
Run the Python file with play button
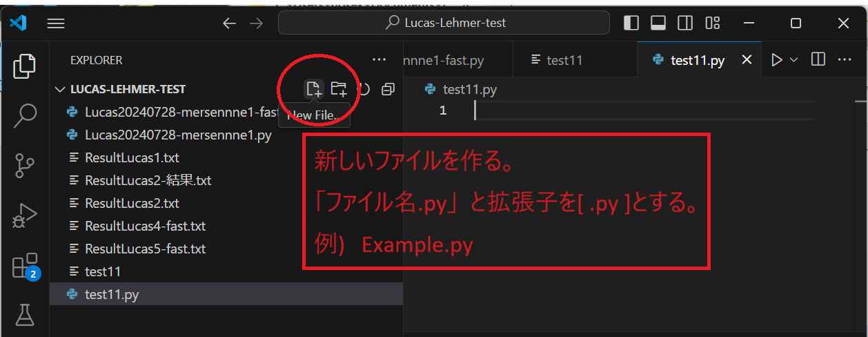click(777, 60)
